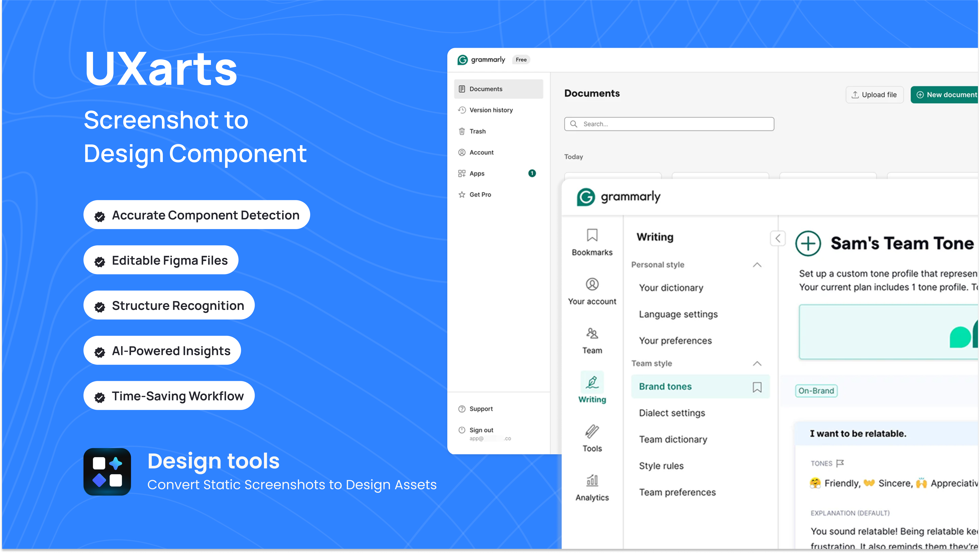Collapse the Personal style section
The width and height of the screenshot is (980, 553).
point(757,265)
